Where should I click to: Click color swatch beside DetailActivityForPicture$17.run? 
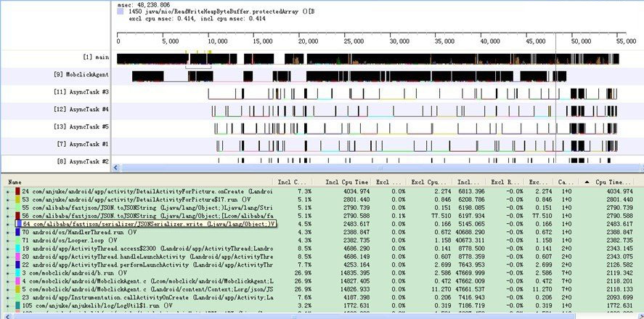(17, 199)
